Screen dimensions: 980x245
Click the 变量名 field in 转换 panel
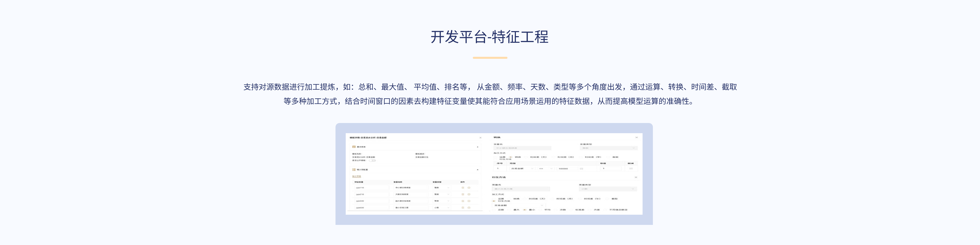click(x=523, y=148)
